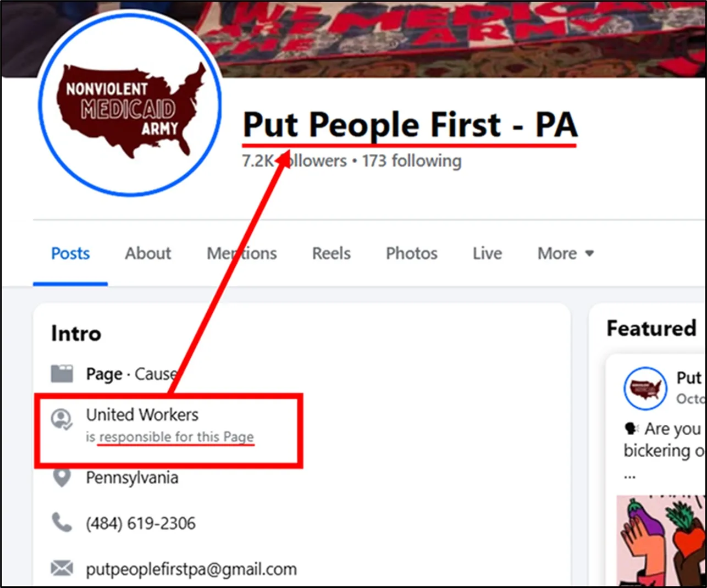Click the United Workers verified person icon
Screen dimensions: 707x588
click(62, 419)
